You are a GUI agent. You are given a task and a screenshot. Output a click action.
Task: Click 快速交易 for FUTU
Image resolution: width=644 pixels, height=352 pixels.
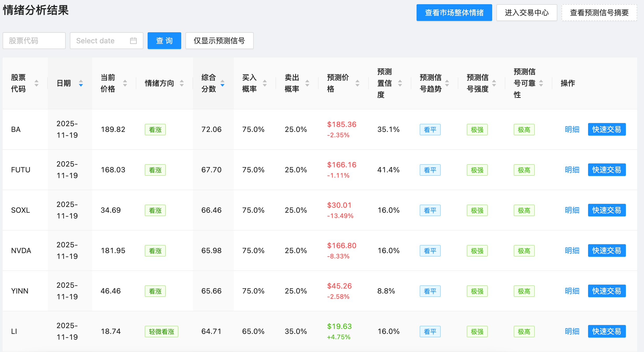[607, 170]
